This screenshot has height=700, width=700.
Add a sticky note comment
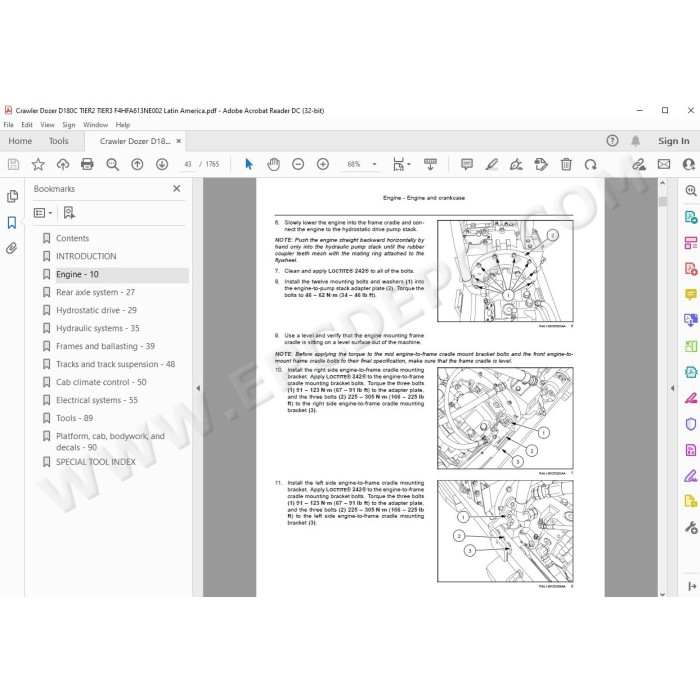(x=467, y=164)
